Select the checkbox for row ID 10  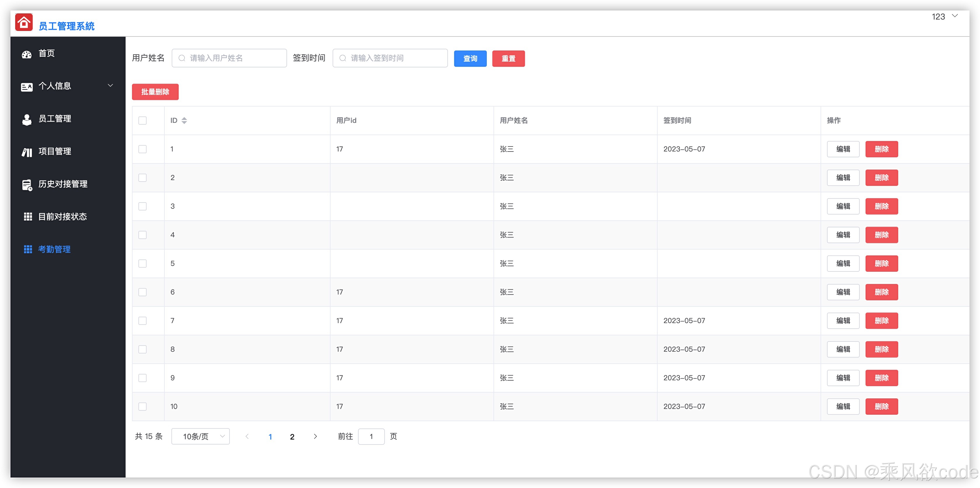[143, 406]
